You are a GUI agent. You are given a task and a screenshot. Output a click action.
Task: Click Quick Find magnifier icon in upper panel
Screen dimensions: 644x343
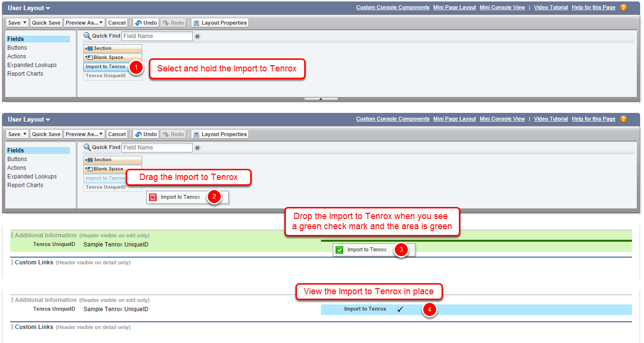[x=87, y=36]
